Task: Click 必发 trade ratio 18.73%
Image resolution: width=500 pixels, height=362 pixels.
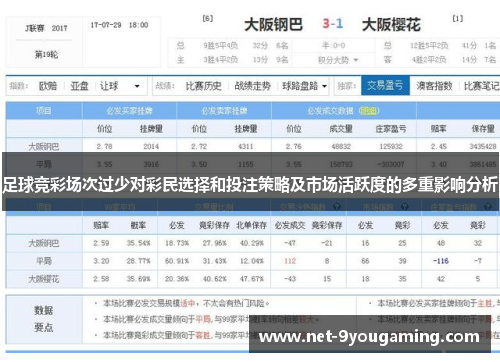Action: [177, 243]
